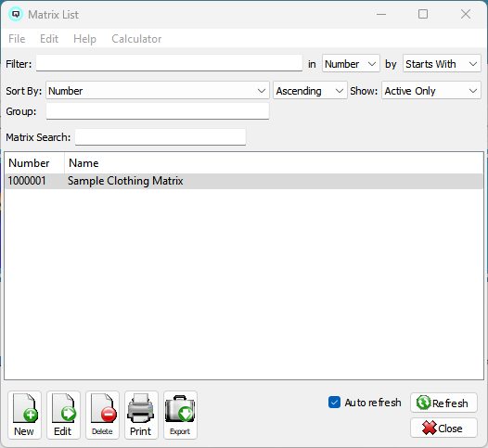Select the Sample Clothing Matrix row

tap(244, 181)
